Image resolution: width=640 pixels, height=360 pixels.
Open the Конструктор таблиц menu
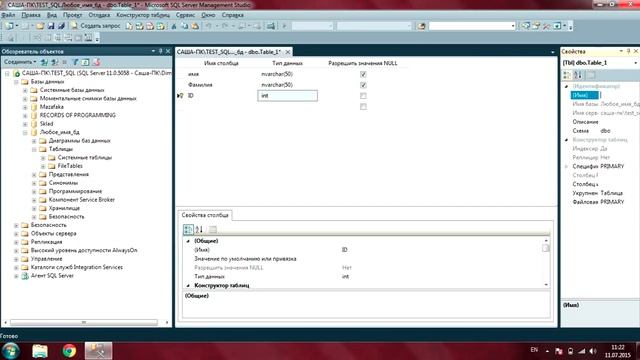tap(143, 15)
